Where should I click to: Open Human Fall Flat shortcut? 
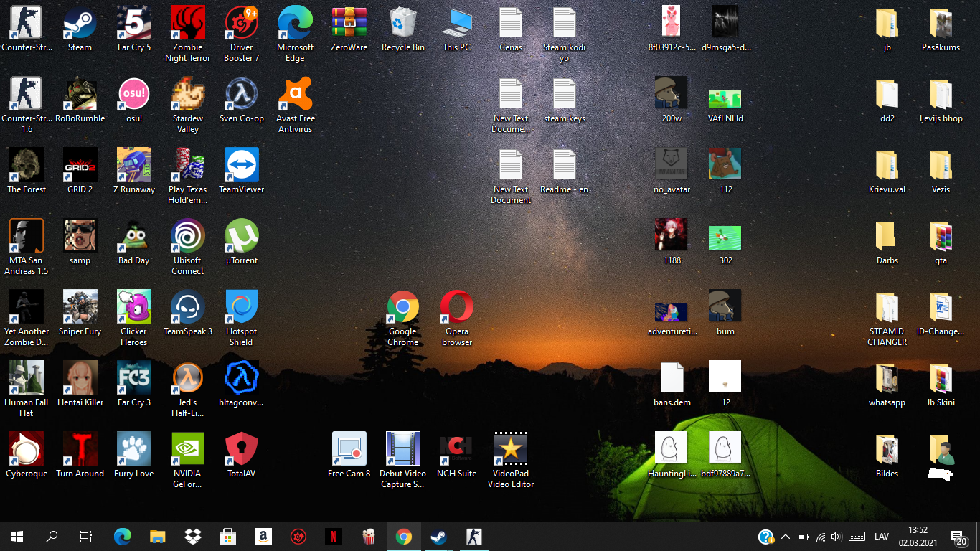[x=27, y=390]
